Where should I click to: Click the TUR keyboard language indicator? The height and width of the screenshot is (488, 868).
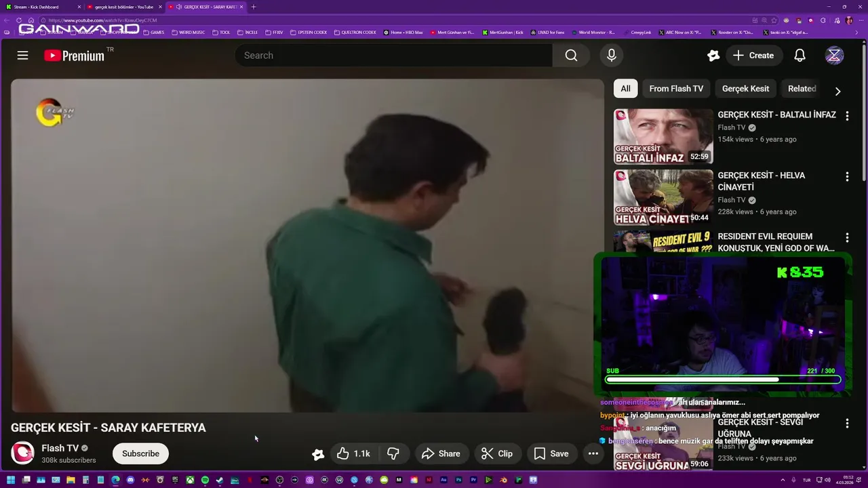pos(807,480)
